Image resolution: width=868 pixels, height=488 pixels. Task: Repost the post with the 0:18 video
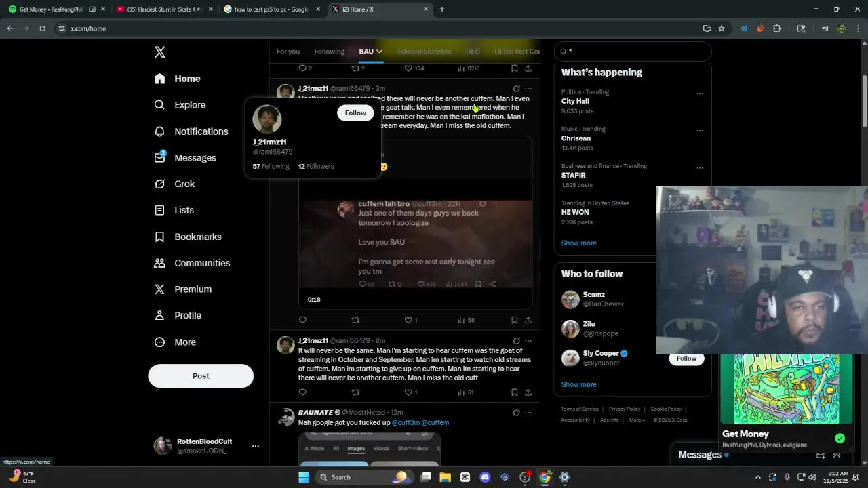tap(355, 320)
